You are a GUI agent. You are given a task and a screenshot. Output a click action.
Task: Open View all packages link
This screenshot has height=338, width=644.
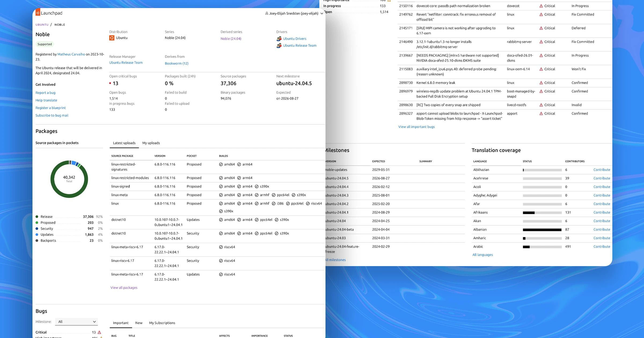124,288
